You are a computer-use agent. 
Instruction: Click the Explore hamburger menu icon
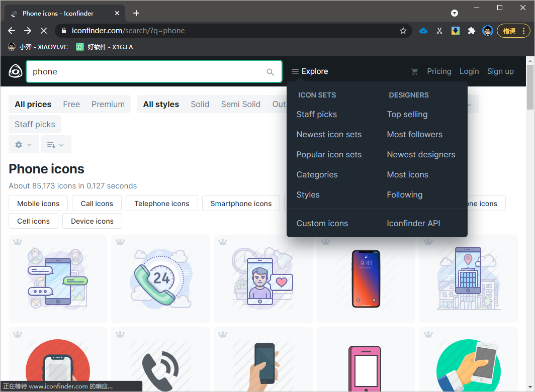(295, 71)
